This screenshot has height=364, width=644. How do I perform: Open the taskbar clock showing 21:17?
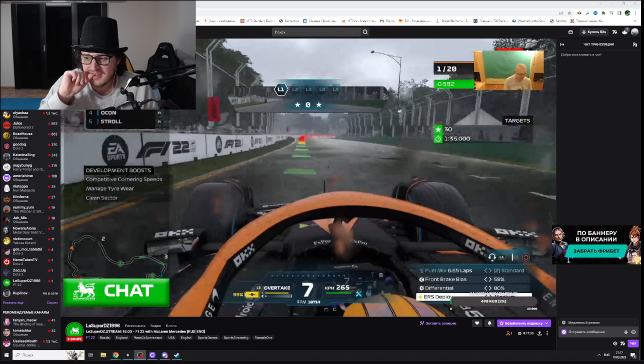point(619,355)
